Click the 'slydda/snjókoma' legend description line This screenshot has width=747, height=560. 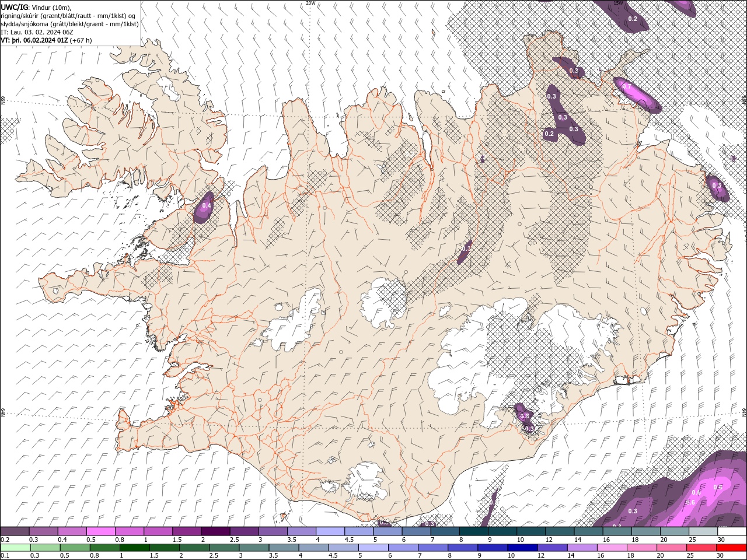coord(70,24)
